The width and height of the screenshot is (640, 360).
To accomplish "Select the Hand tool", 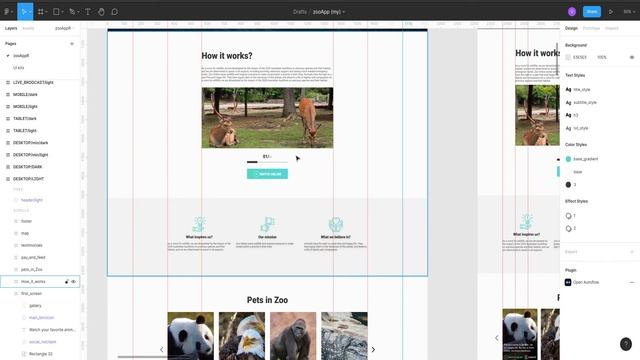I will (101, 12).
